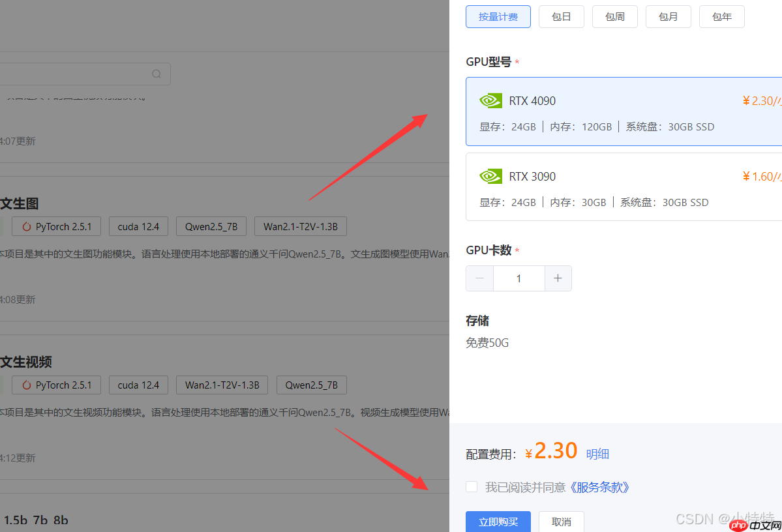Screen dimensions: 782x532
Task: Click PyTorch 2.5.1 tag under 文生图
Action: point(56,226)
